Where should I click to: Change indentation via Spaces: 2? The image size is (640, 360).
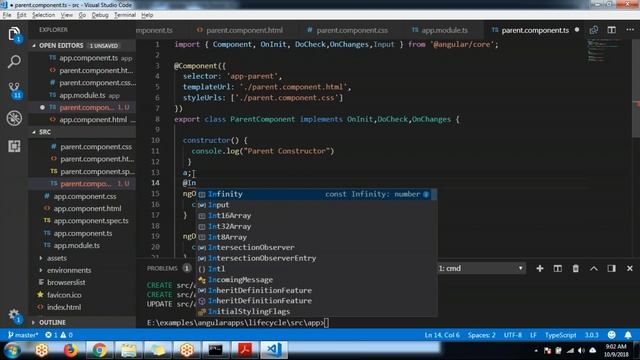[482, 335]
